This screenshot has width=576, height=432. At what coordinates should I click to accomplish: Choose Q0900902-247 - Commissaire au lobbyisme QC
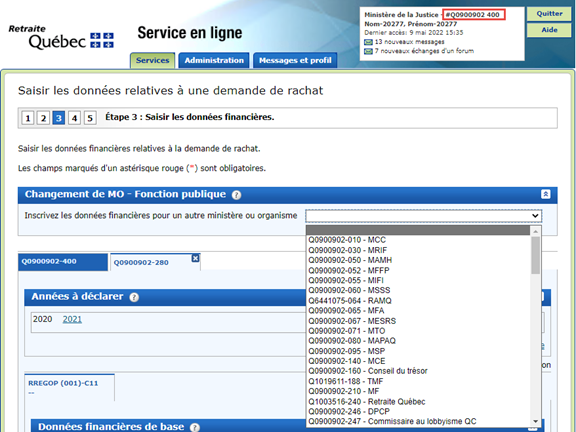pyautogui.click(x=418, y=421)
